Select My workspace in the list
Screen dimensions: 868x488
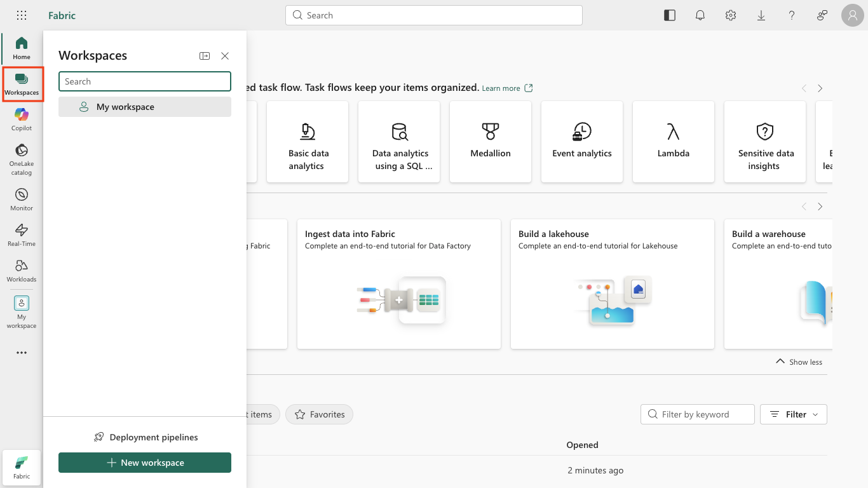click(x=145, y=107)
